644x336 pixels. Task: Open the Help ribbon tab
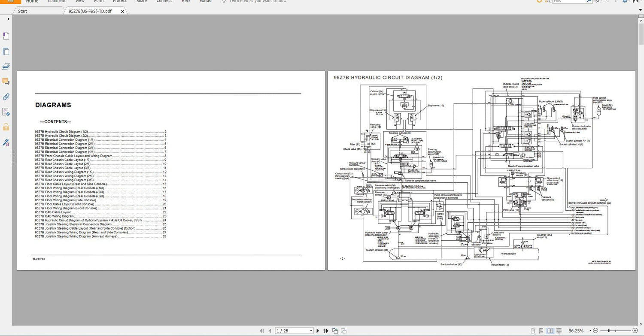185,1
